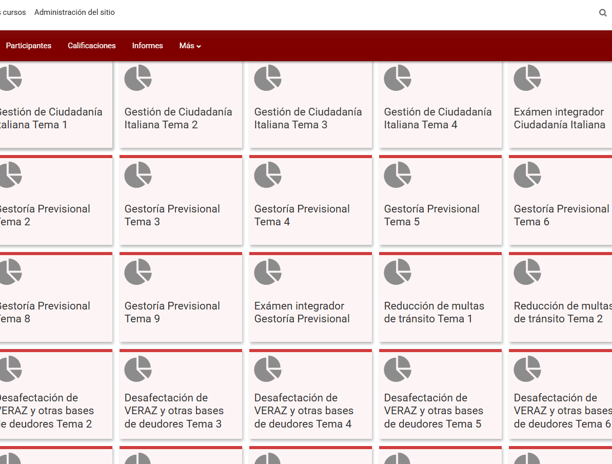612x464 pixels.
Task: Select Reducción de multas de tránsito Tema 1
Action: pos(434,312)
